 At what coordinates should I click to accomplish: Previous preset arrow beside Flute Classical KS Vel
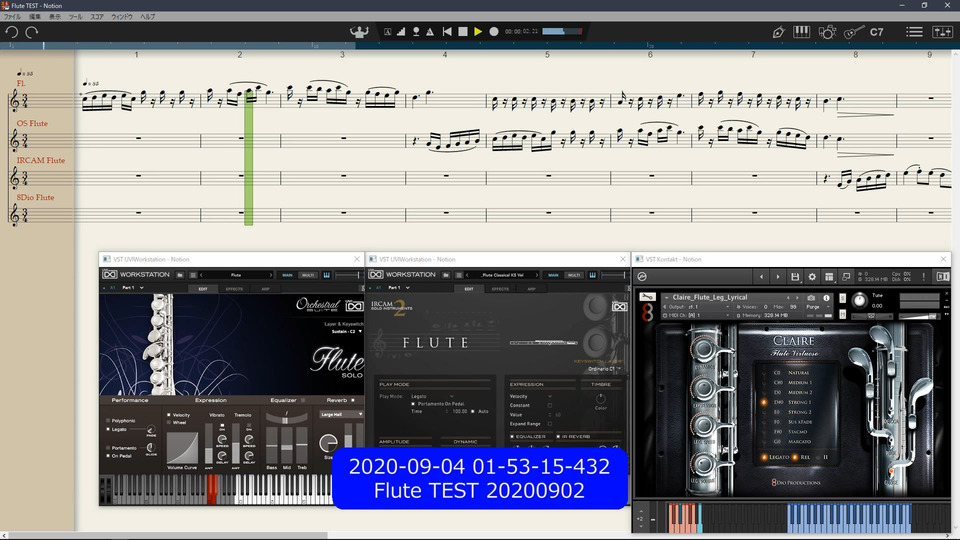tap(467, 275)
